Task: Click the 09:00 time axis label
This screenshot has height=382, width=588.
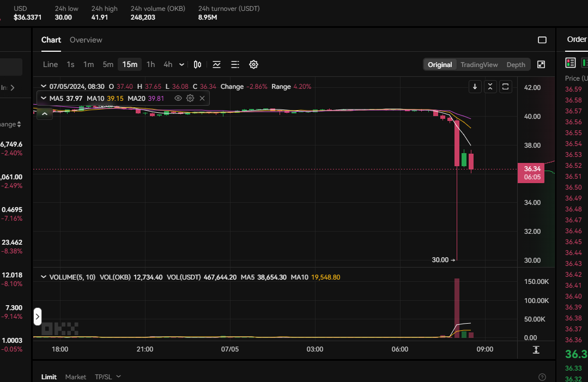Action: (485, 349)
